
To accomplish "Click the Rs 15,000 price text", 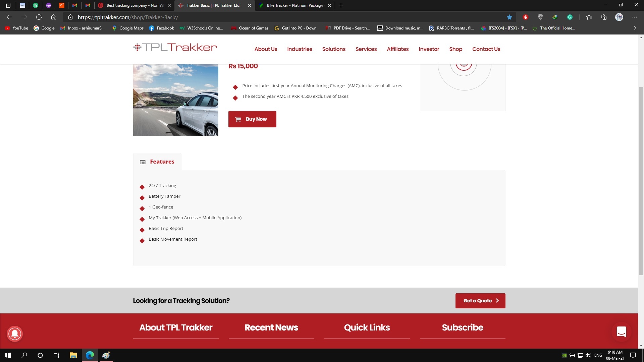I will coord(243,66).
